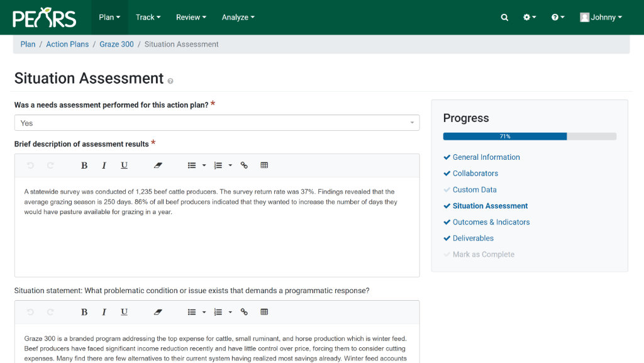Click the help question mark icon
This screenshot has height=363, width=644.
(555, 17)
